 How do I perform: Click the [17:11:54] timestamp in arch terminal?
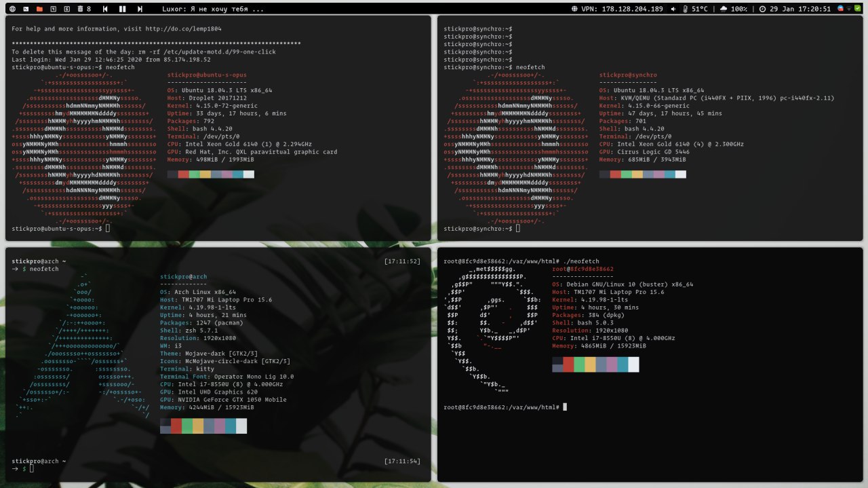click(402, 461)
